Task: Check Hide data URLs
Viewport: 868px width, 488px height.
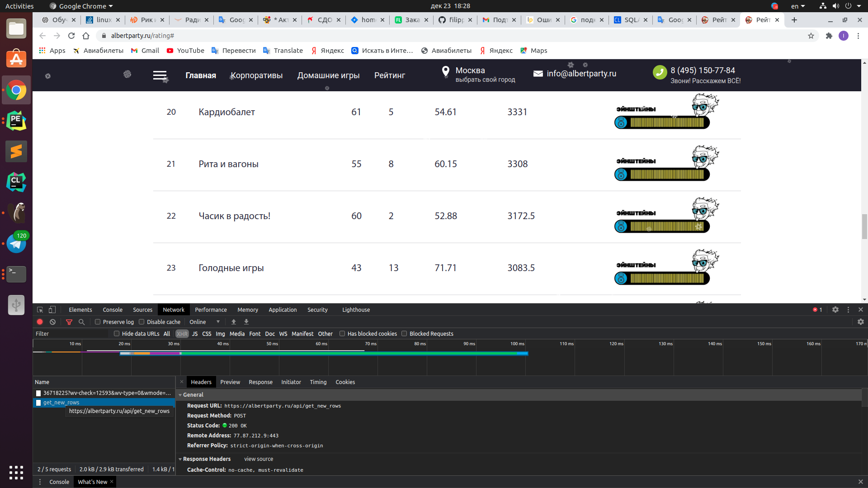Action: tap(117, 333)
